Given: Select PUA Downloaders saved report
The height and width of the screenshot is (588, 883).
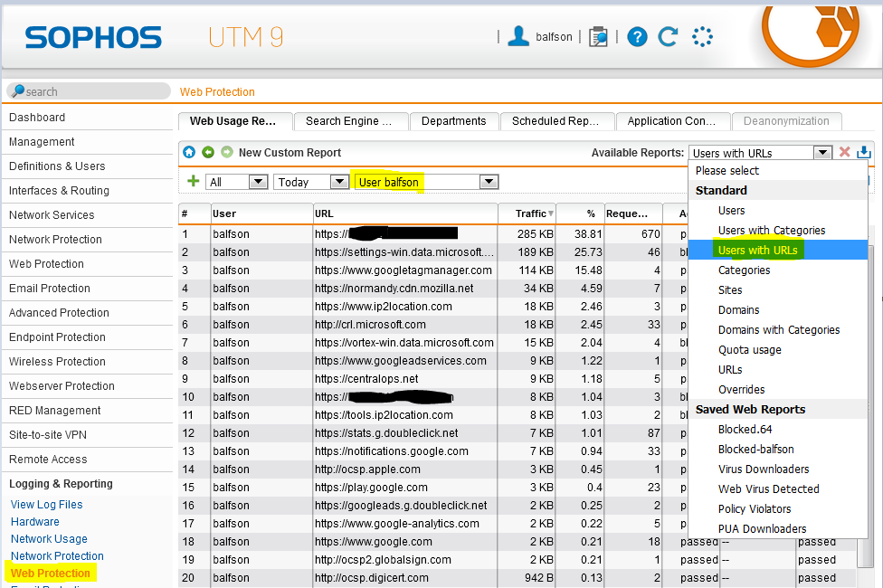Looking at the screenshot, I should pyautogui.click(x=778, y=529).
